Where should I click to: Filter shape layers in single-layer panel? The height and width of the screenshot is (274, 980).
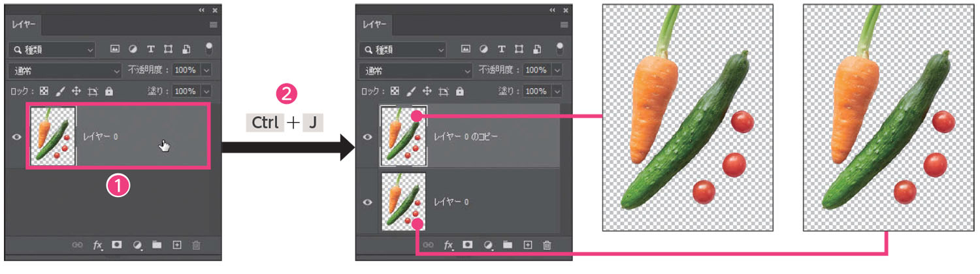pos(168,49)
